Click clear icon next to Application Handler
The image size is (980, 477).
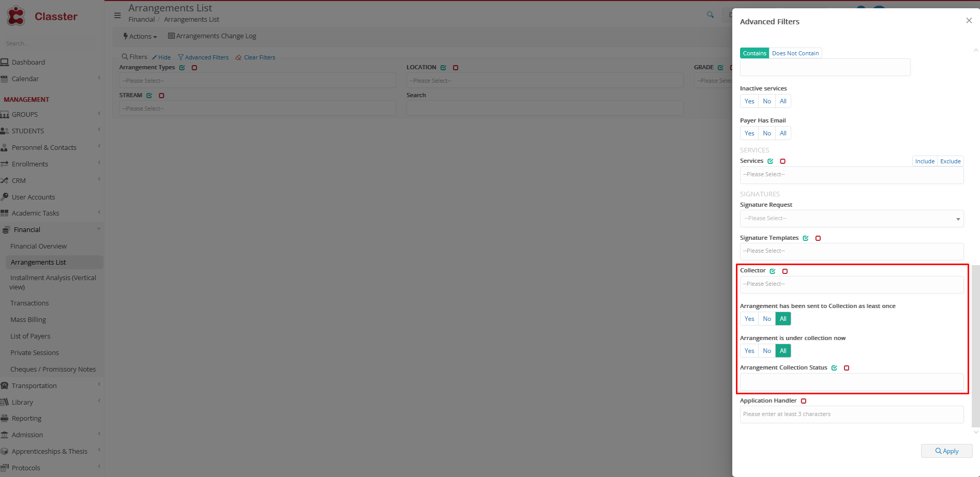804,401
